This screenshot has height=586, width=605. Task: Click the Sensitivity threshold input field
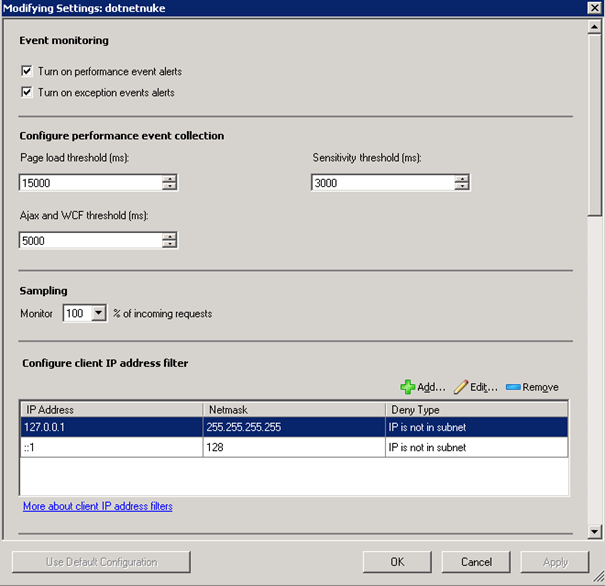[383, 182]
